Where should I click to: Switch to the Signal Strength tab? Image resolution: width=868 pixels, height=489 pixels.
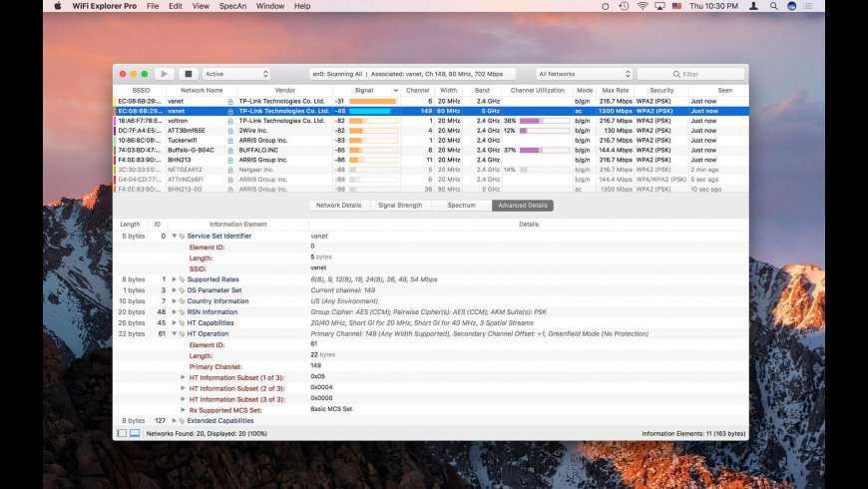point(399,206)
